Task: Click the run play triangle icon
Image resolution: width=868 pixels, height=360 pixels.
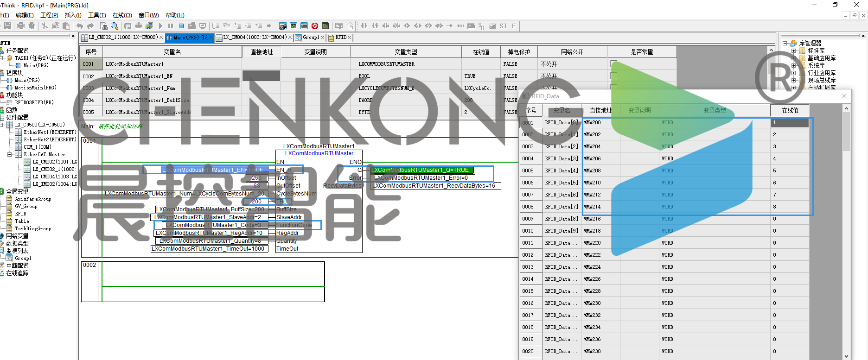Action: click(160, 26)
